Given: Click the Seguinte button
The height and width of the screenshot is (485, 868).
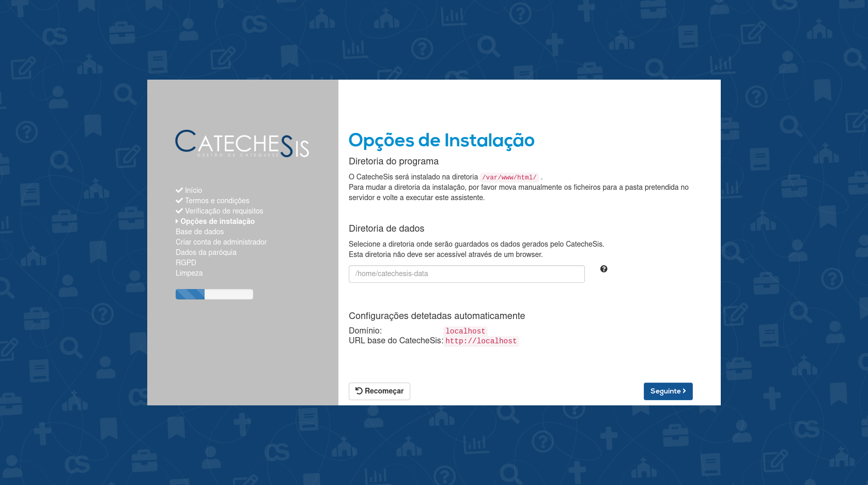Looking at the screenshot, I should 668,391.
